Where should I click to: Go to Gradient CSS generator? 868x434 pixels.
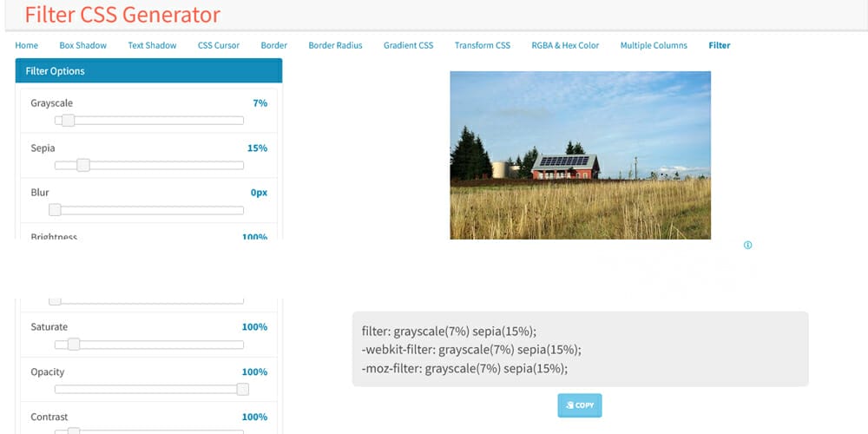409,45
